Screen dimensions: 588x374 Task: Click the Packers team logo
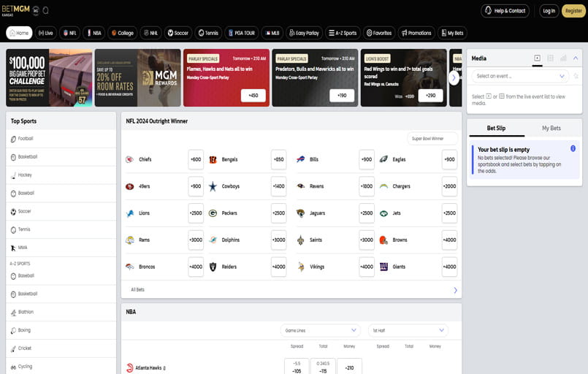pyautogui.click(x=213, y=213)
